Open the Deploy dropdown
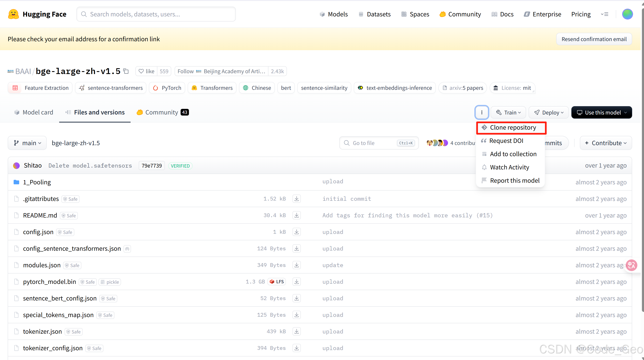Viewport: 644px width, 360px height. 549,113
